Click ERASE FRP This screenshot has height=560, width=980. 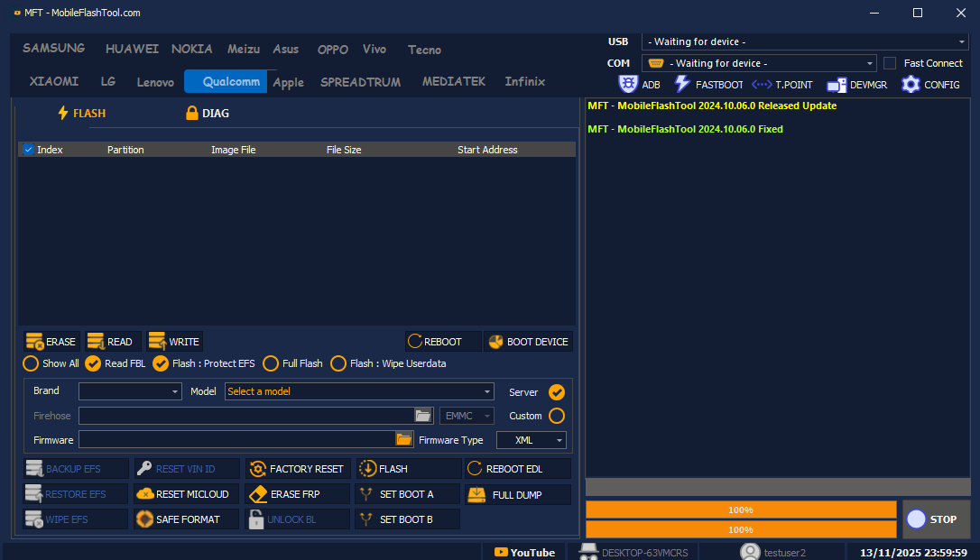297,494
